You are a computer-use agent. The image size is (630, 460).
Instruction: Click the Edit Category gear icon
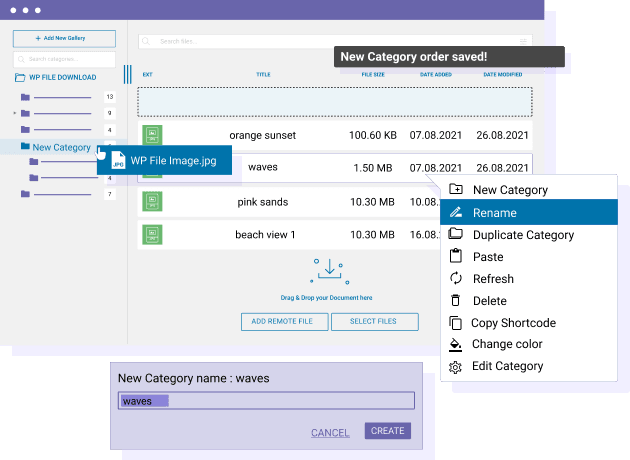coord(456,367)
